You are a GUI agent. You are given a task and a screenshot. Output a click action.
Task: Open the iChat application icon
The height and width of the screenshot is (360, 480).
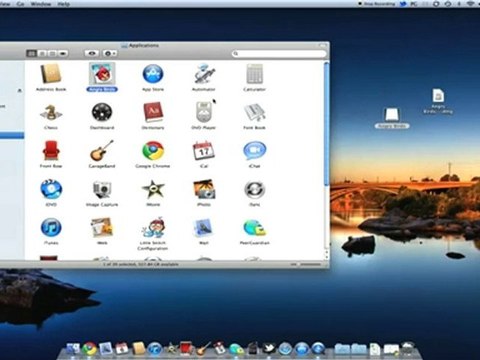click(255, 151)
